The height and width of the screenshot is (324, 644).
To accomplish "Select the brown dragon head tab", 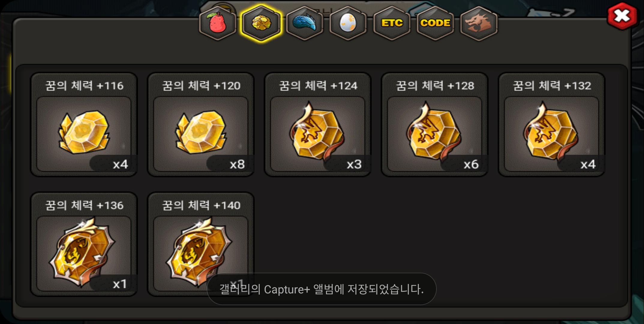I will pos(479,23).
